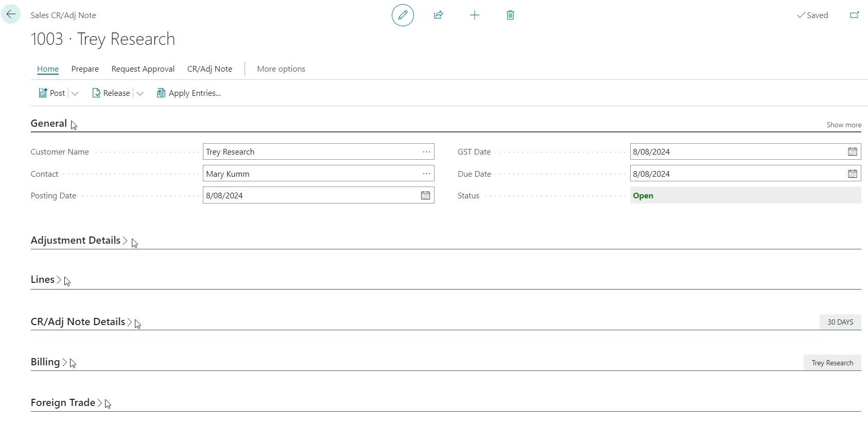Open More options menu
This screenshot has height=423, width=868.
[x=281, y=69]
